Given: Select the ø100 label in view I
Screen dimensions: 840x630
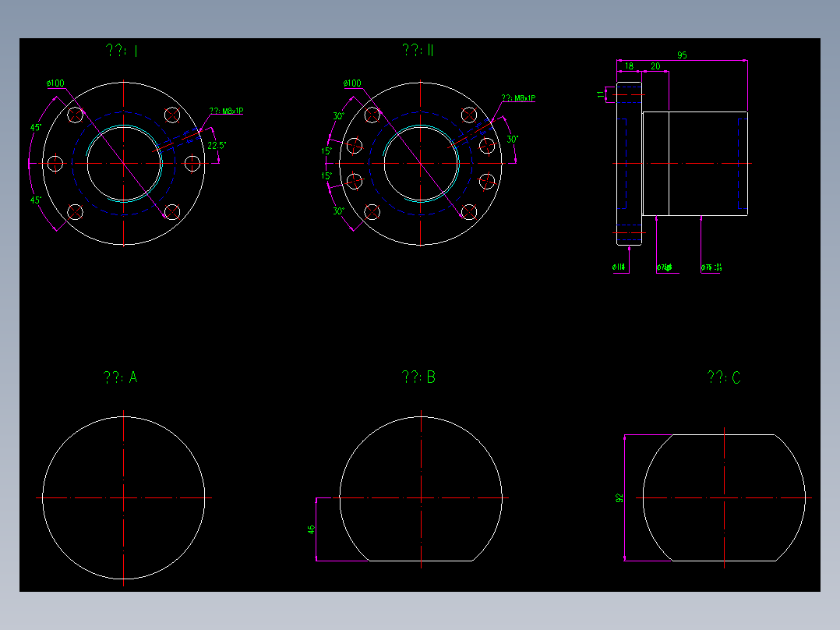Looking at the screenshot, I should point(55,83).
